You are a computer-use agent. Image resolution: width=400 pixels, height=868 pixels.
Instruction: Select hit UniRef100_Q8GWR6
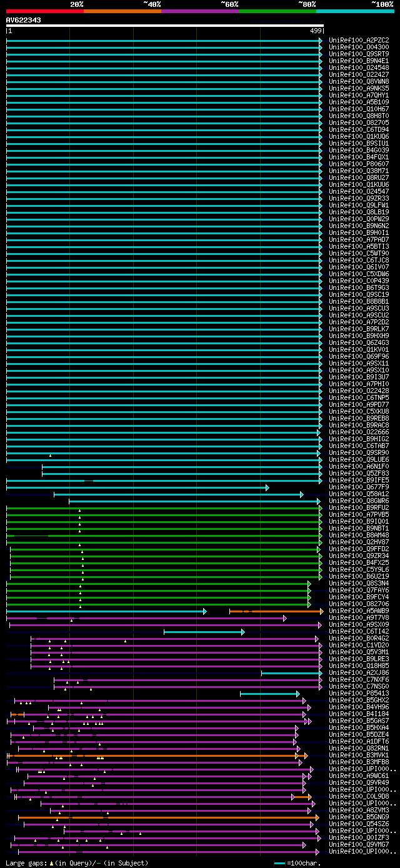359,501
